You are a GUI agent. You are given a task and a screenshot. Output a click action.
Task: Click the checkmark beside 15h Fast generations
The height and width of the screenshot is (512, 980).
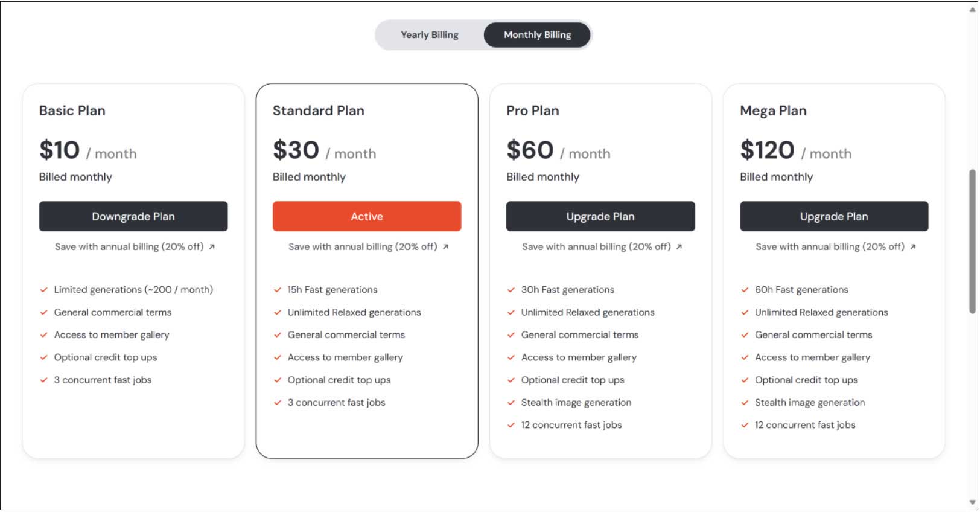[278, 290]
